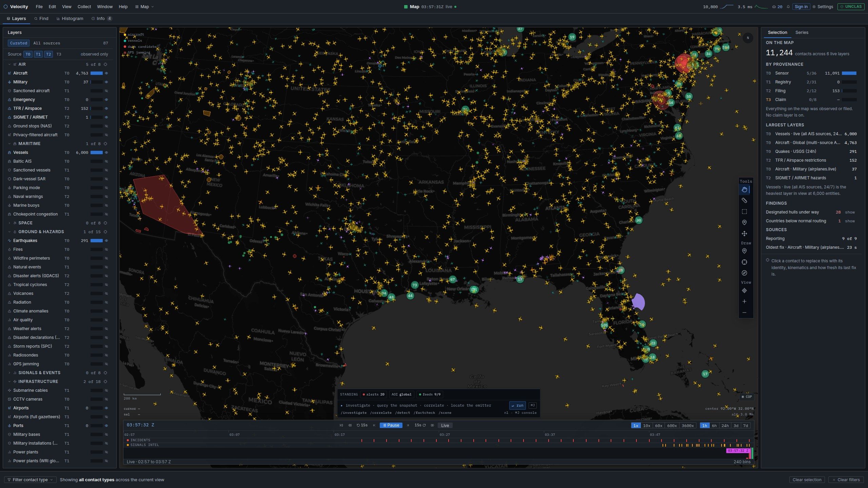Set playback speed to 60x
The image size is (868, 488).
point(658,426)
